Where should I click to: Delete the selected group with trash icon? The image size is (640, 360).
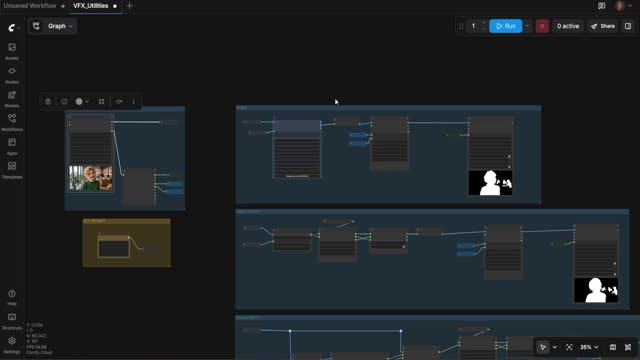point(48,102)
